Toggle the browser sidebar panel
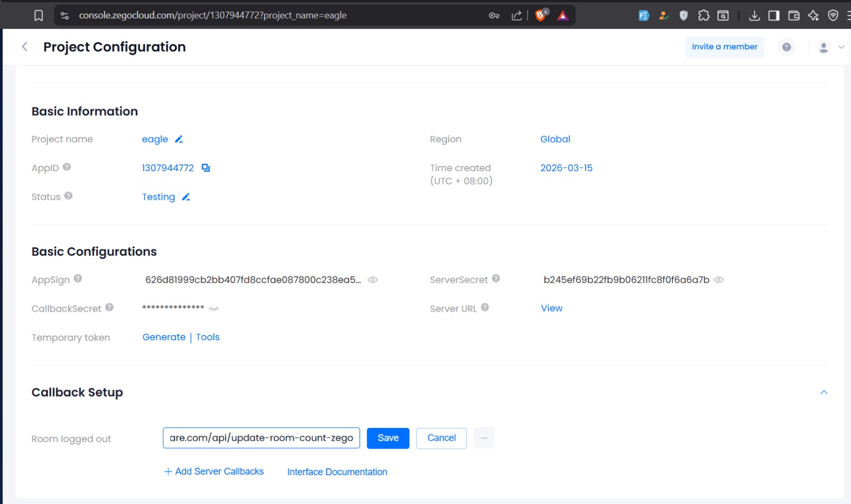 (x=774, y=15)
